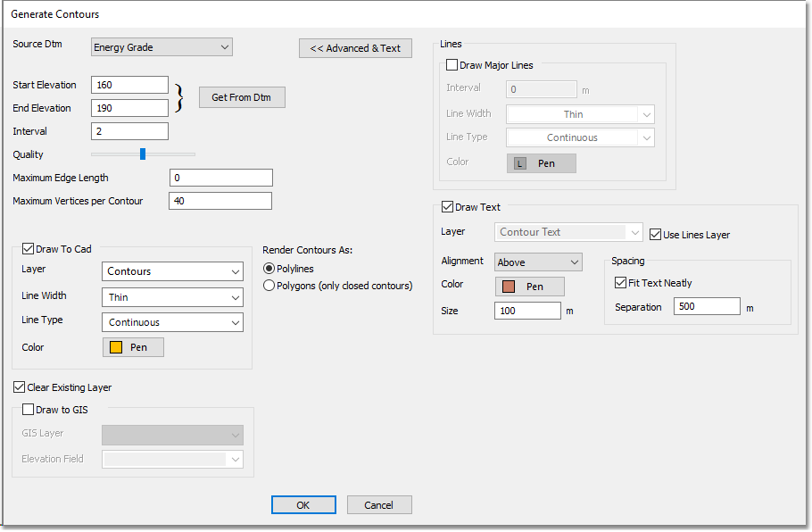Open the Elevation Field dropdown
Image resolution: width=812 pixels, height=532 pixels.
[172, 460]
